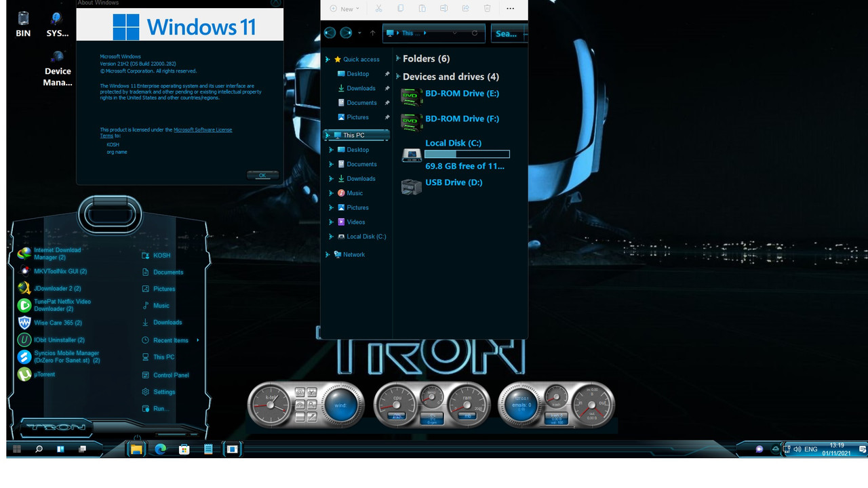
Task: Open the New dropdown in Explorer
Action: pyautogui.click(x=344, y=9)
